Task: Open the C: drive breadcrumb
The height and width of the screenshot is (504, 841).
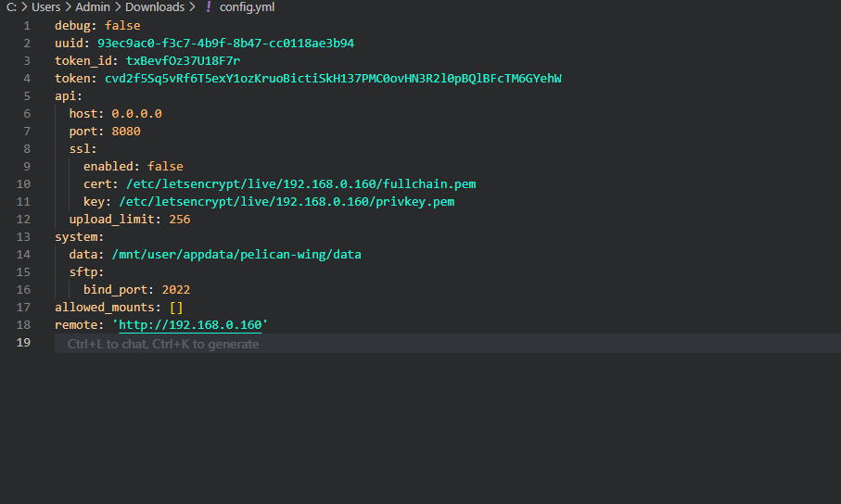Action: pyautogui.click(x=11, y=7)
